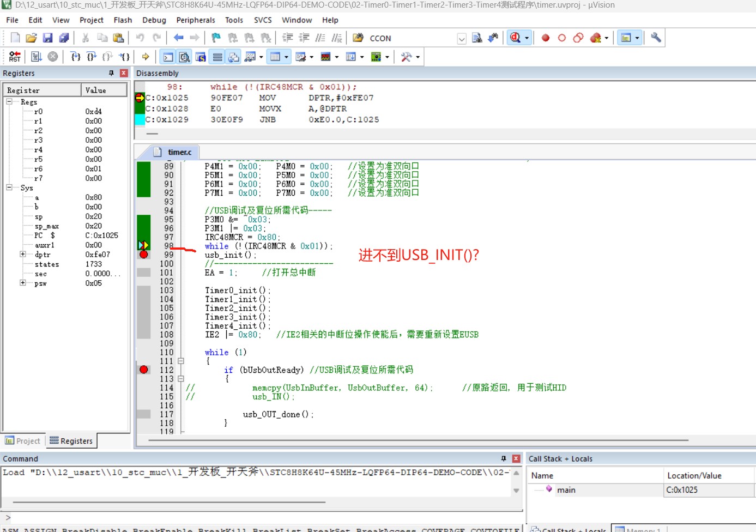Image resolution: width=756 pixels, height=532 pixels.
Task: Click the Command window input line
Action: click(262, 517)
